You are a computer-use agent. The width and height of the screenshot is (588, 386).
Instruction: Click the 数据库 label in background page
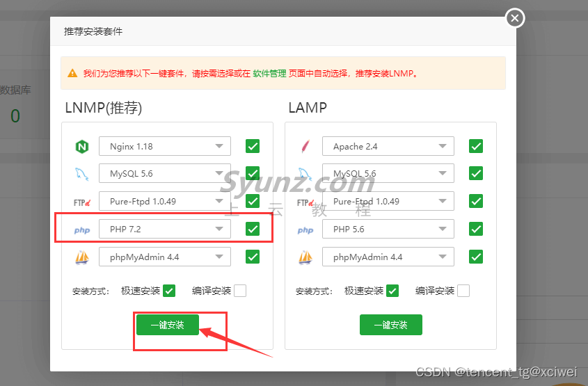(x=15, y=90)
